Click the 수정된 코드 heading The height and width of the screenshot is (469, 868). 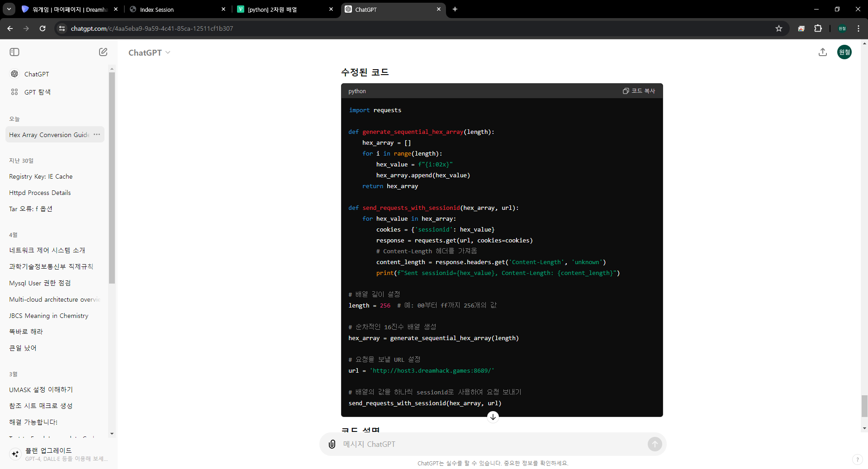click(365, 72)
